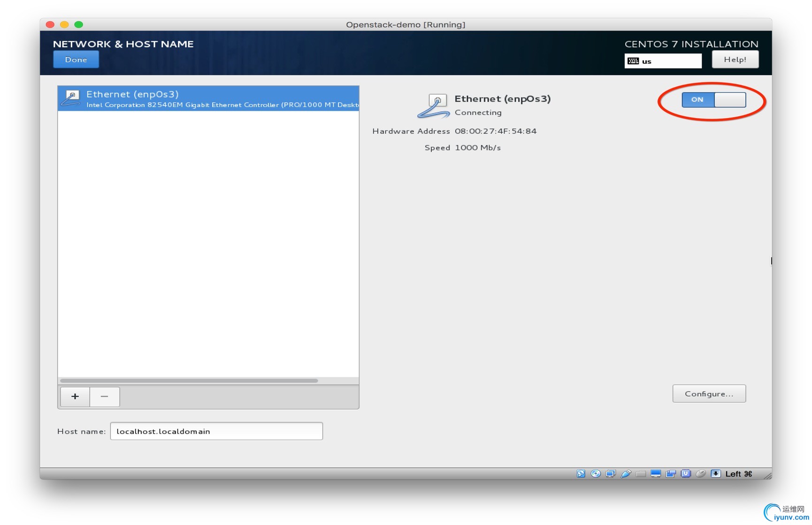Click the video capture status icon

pyautogui.click(x=671, y=474)
